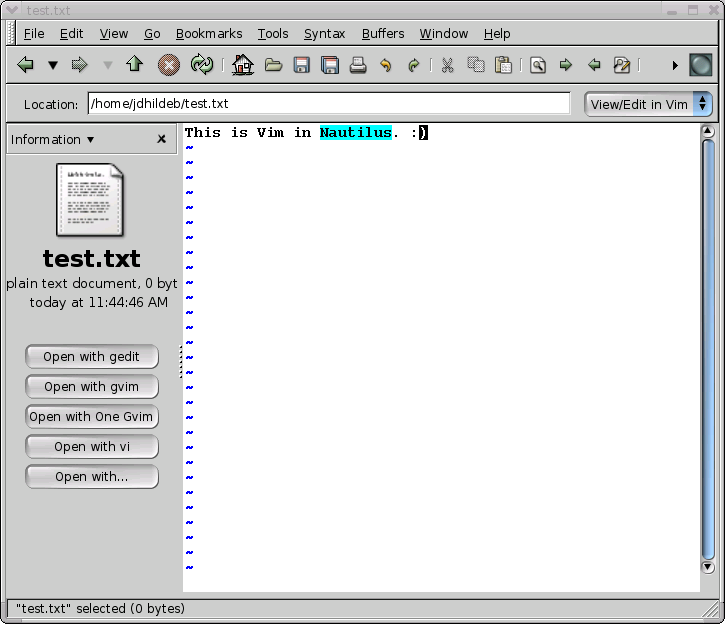Image resolution: width=725 pixels, height=624 pixels.
Task: Click the Undo arrow icon
Action: 386,65
